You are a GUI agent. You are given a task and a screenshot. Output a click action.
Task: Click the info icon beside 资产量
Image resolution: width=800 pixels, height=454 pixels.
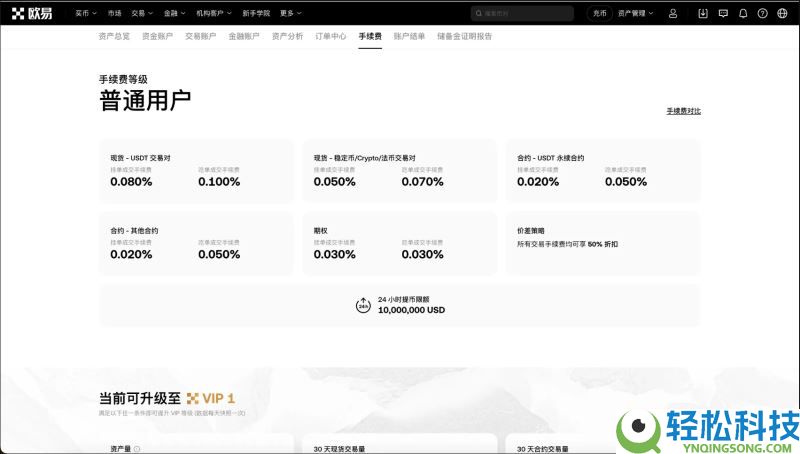point(137,449)
